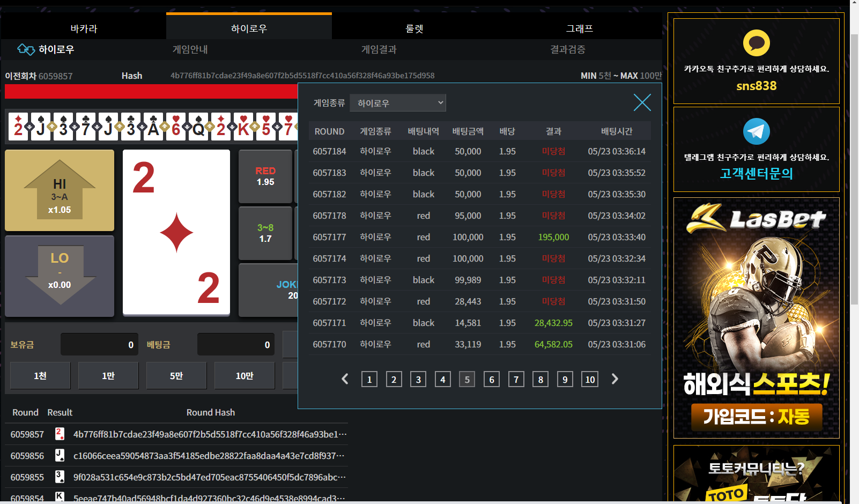Image resolution: width=859 pixels, height=504 pixels.
Task: Click the LasBet sports advertisement banner
Action: pyautogui.click(x=756, y=317)
